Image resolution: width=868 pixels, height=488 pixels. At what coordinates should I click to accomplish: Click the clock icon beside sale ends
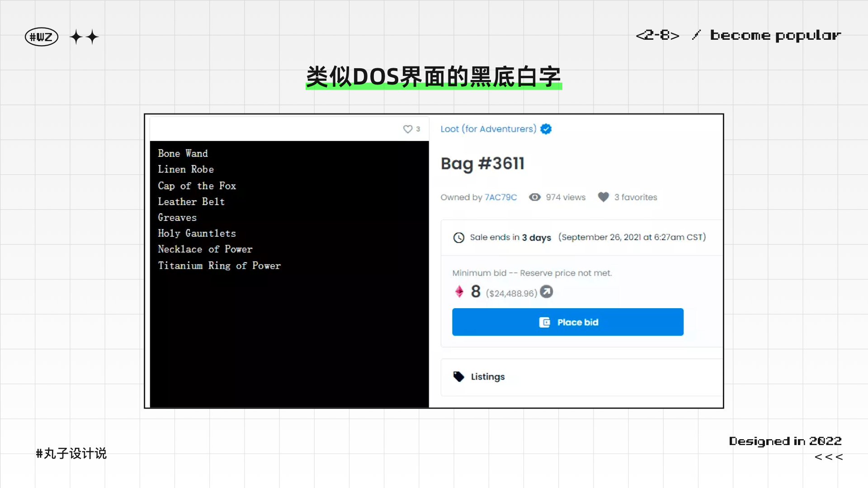click(459, 238)
